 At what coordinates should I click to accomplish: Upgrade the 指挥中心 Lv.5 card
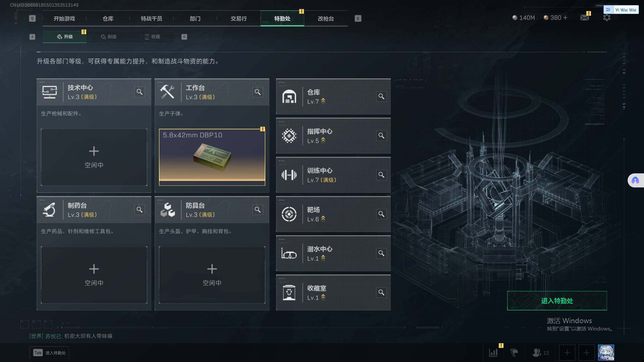click(333, 136)
